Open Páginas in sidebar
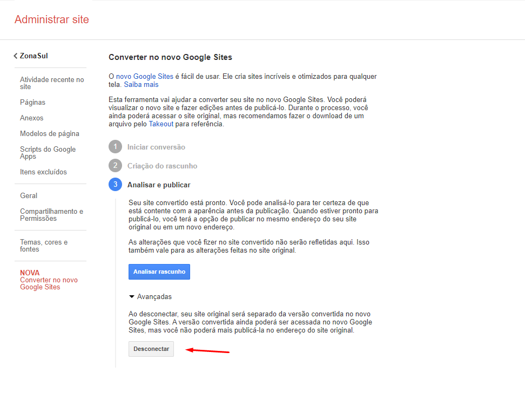 coord(32,103)
